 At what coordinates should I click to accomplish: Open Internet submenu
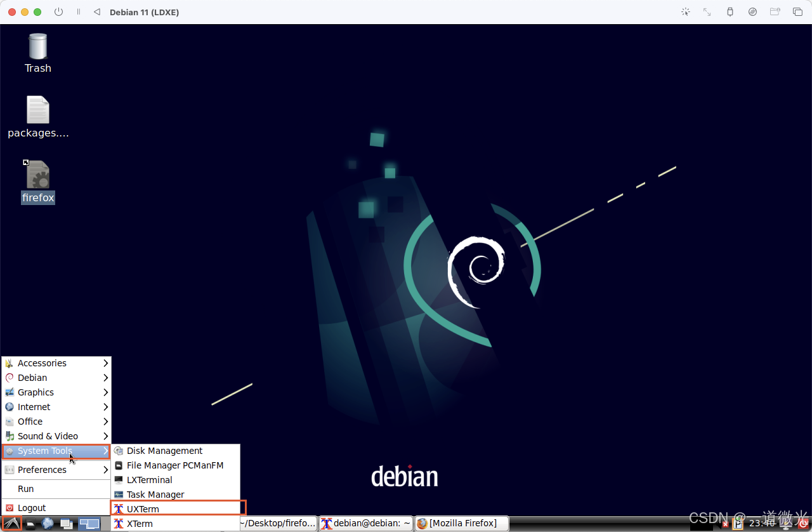(56, 407)
